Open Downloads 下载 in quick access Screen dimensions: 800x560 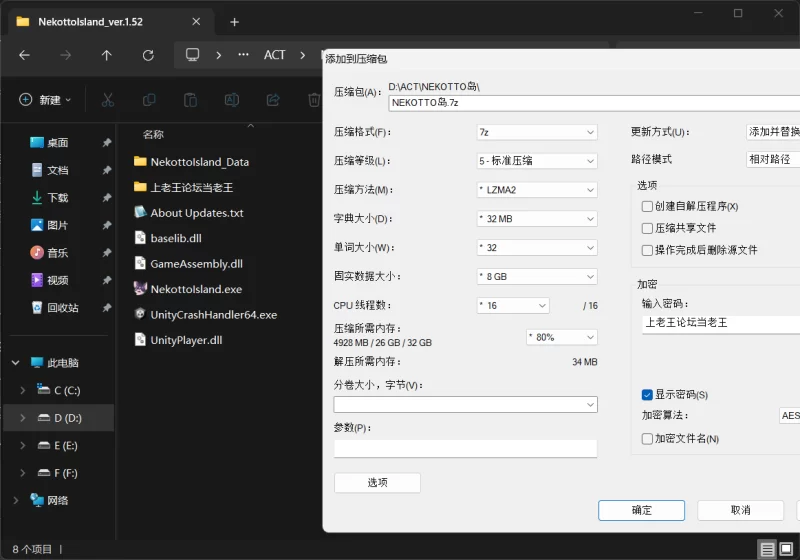tap(58, 198)
